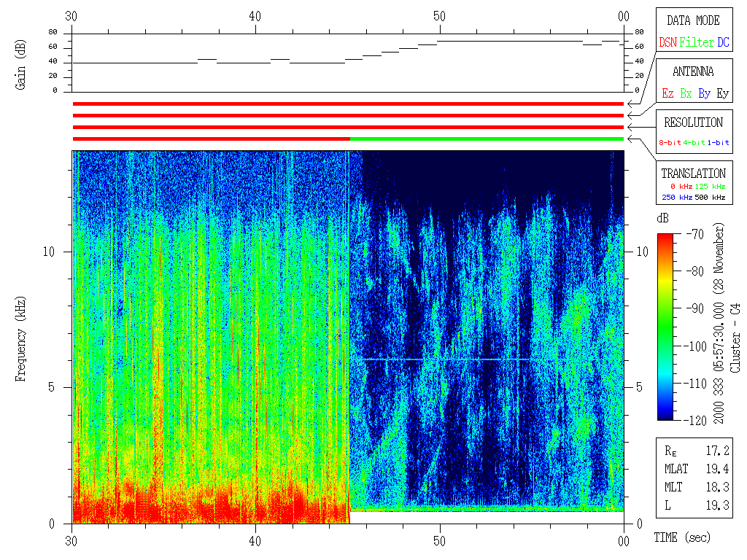Click the 40 second mark on bottom time axis
The width and height of the screenshot is (747, 560).
point(256,541)
